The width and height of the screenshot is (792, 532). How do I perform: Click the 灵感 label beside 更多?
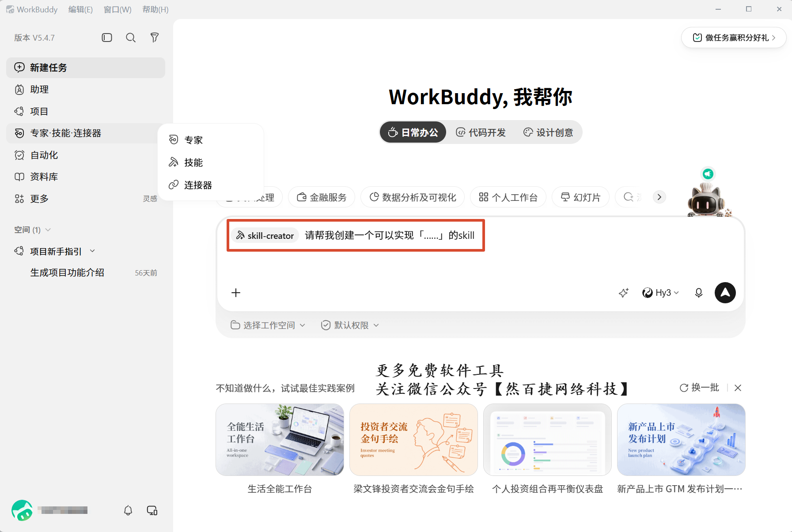[150, 199]
